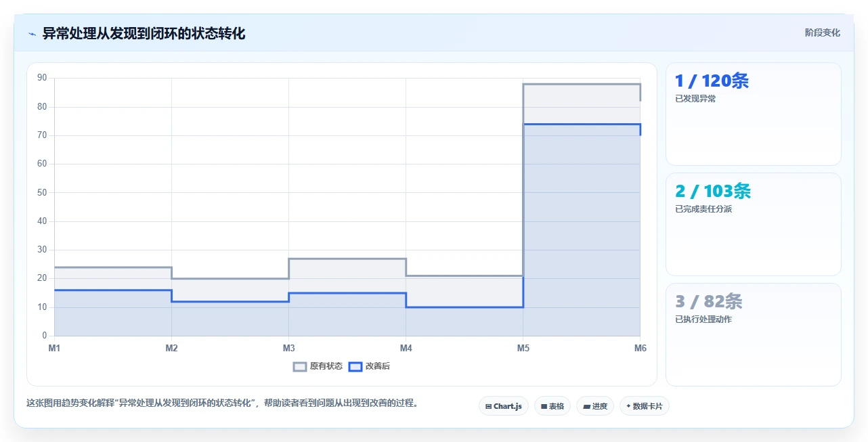
Task: Open the 1 / 120条 已发现异常 card
Action: coord(754,114)
